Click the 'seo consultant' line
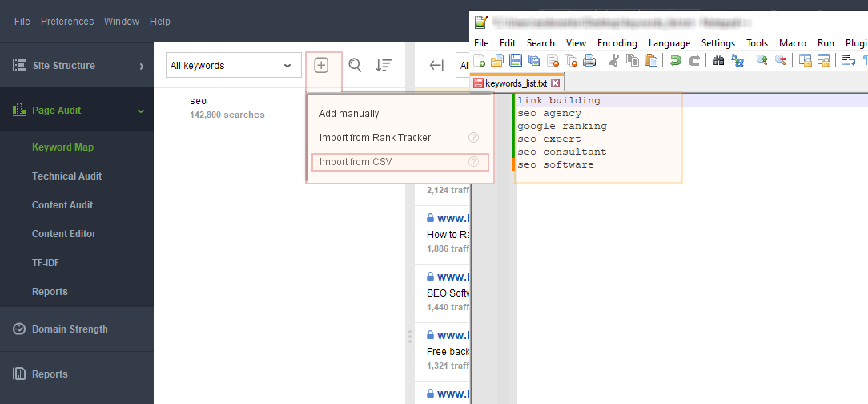 click(x=562, y=151)
